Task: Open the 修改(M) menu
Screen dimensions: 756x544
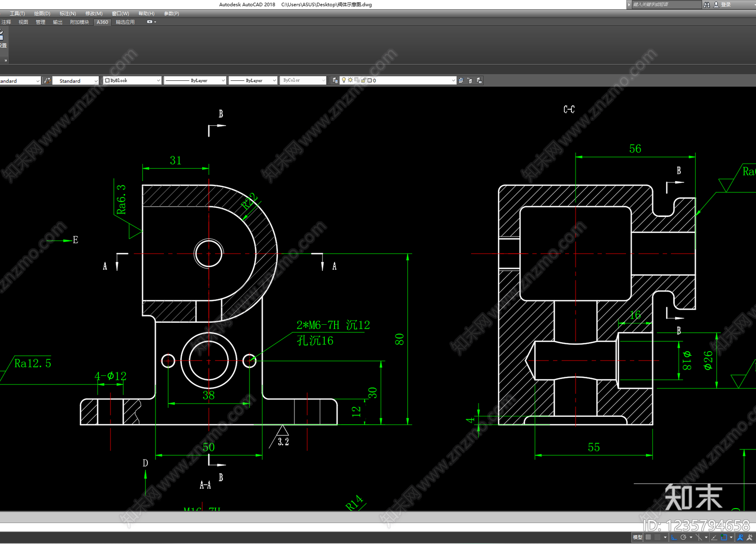Action: coord(94,13)
